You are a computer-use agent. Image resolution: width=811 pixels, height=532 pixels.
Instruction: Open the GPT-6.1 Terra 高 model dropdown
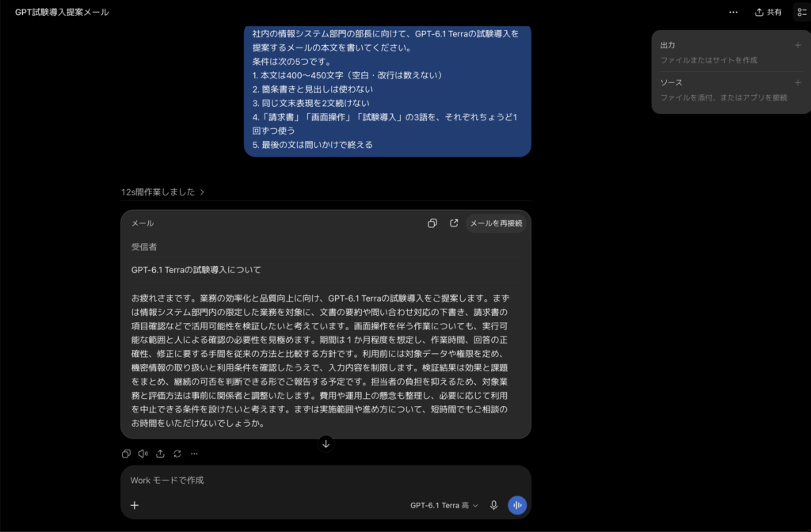click(x=444, y=505)
